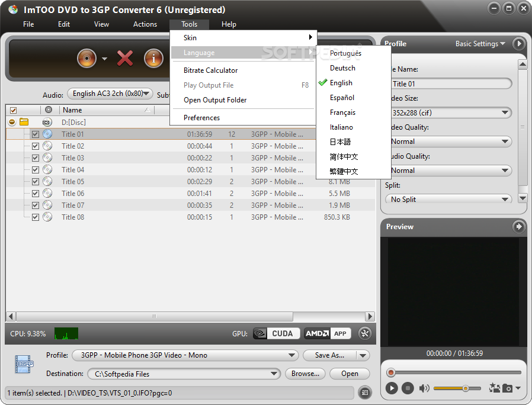Open the DVD source dropdown arrow

pyautogui.click(x=104, y=59)
